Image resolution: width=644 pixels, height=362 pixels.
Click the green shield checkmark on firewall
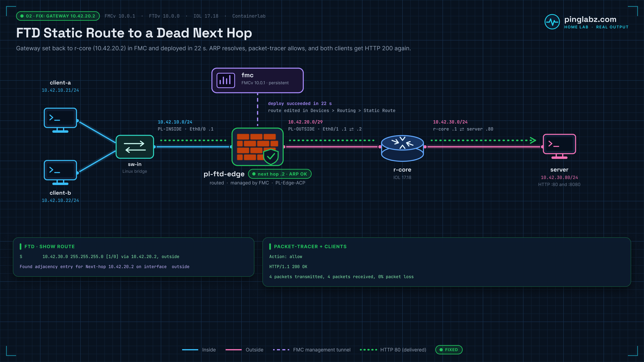(x=271, y=157)
